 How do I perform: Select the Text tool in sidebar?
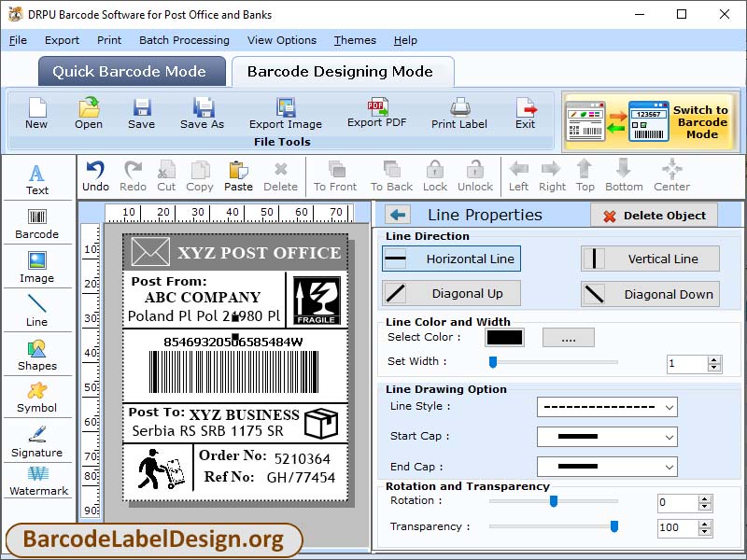pyautogui.click(x=37, y=179)
